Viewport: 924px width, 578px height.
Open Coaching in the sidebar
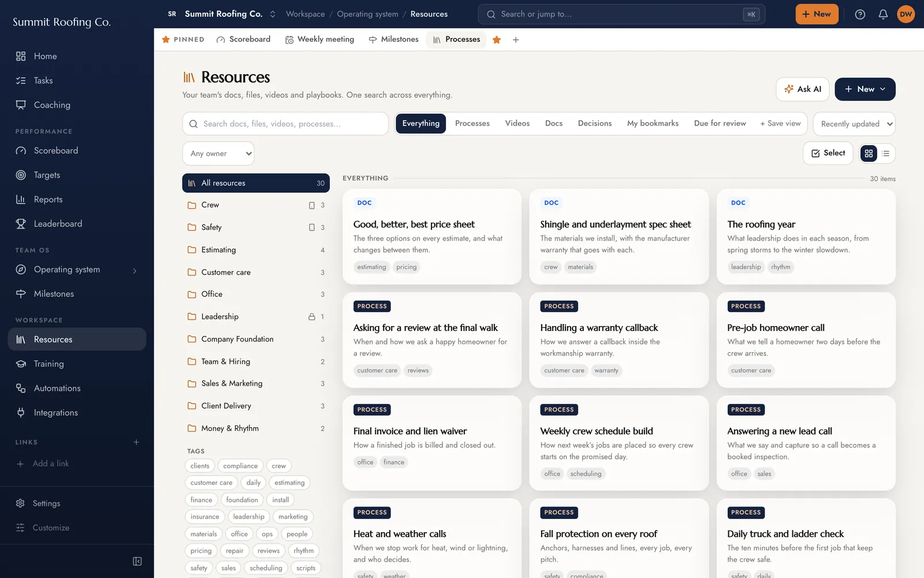pos(77,105)
